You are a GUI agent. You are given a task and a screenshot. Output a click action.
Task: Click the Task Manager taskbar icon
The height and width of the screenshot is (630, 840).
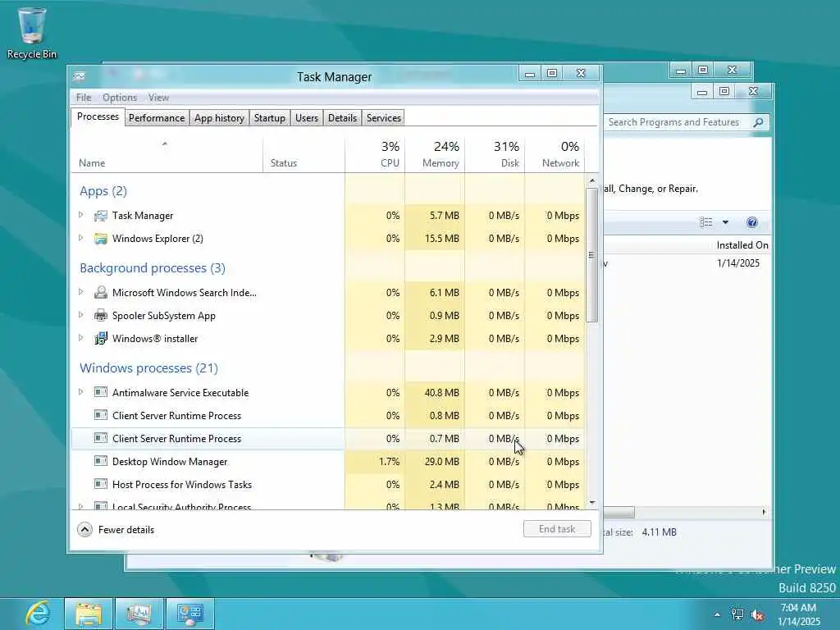[139, 614]
